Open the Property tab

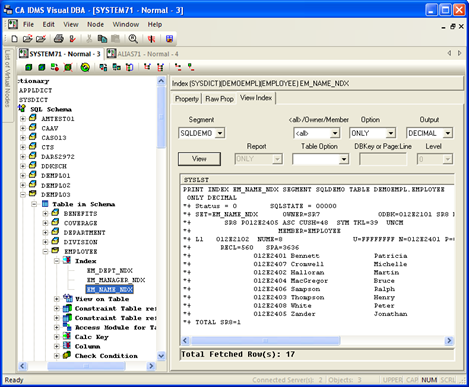[x=187, y=99]
